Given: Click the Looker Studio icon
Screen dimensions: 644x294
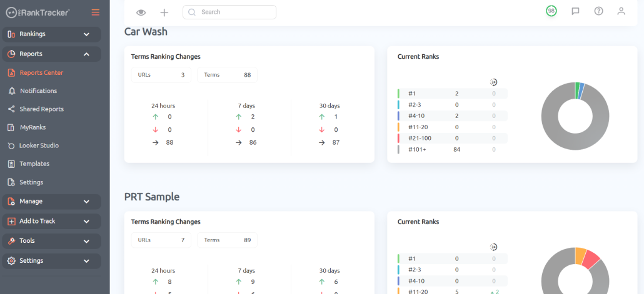Looking at the screenshot, I should [x=11, y=145].
